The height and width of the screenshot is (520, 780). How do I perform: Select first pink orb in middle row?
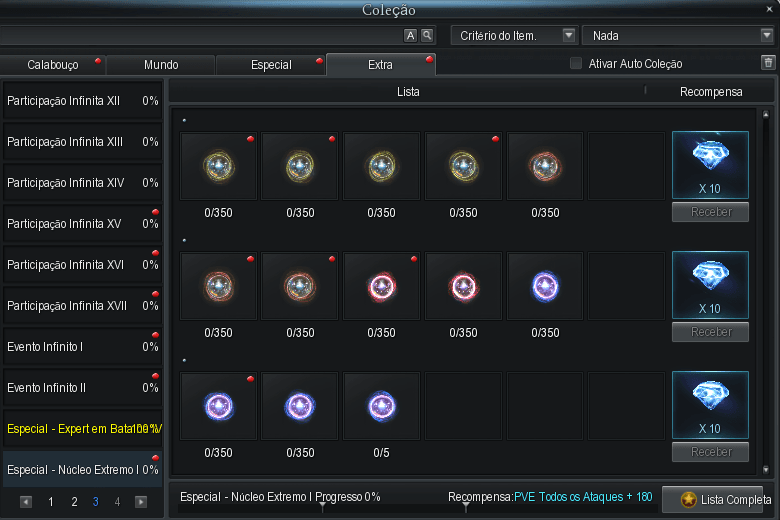382,286
